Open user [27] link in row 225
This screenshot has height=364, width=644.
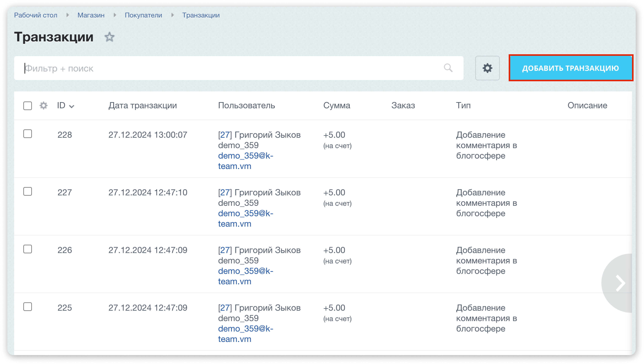225,308
